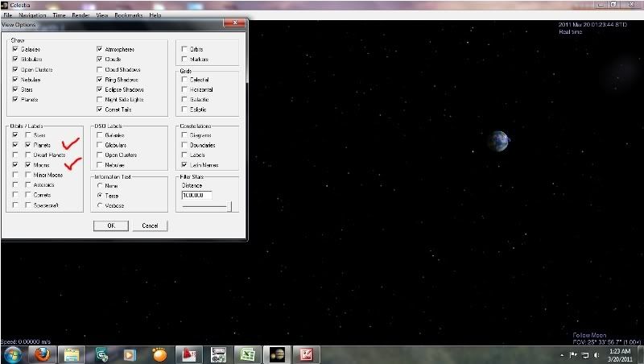This screenshot has height=364, width=644.
Task: Toggle the Stars checkbox under Show
Action: 15,89
